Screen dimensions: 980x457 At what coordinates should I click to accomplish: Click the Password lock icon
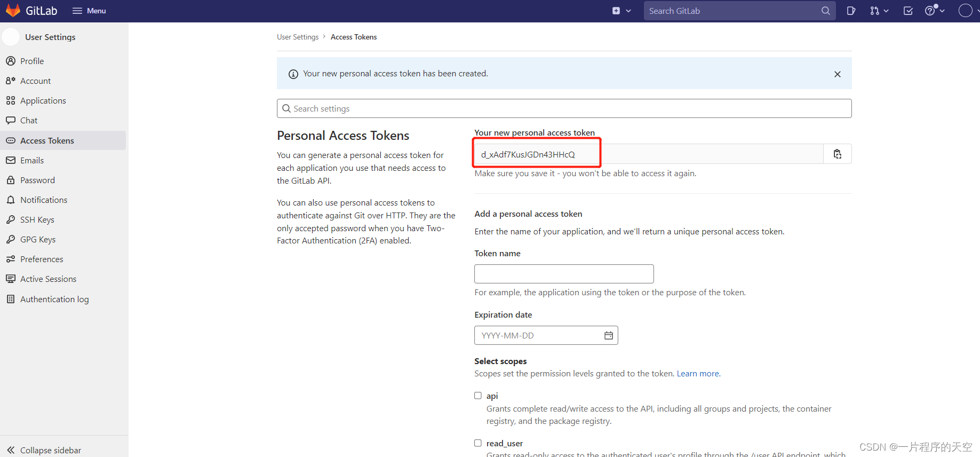pos(11,180)
